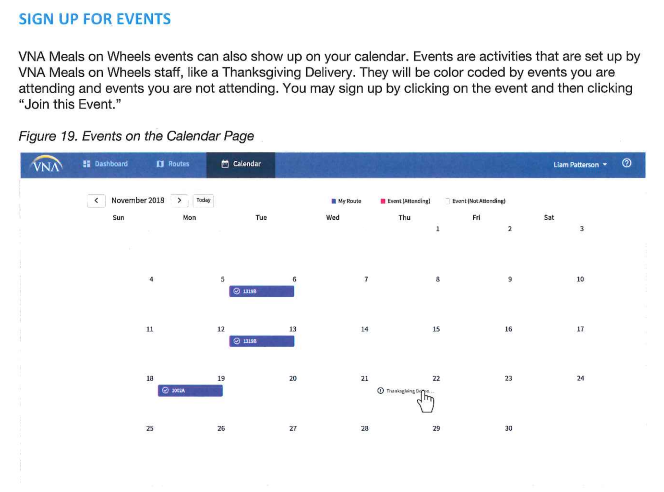Click the checkmark icon on November 19 route
This screenshot has width=664, height=492.
point(166,390)
